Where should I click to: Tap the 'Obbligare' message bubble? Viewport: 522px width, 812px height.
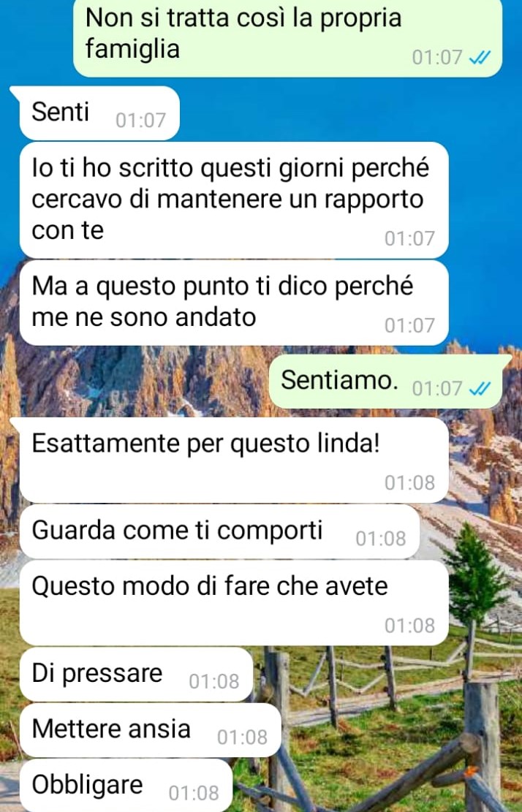[126, 786]
